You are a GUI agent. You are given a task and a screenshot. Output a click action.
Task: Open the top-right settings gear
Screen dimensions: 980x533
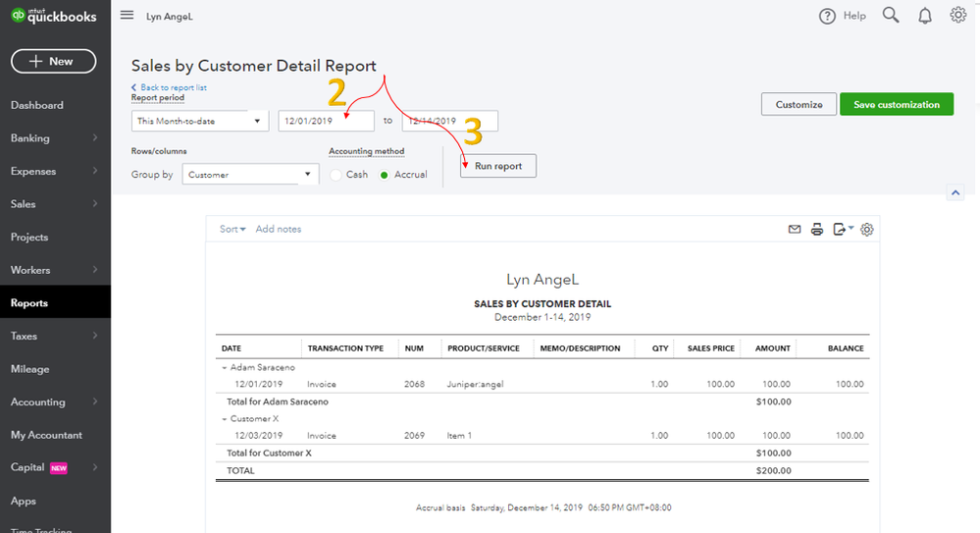coord(958,15)
